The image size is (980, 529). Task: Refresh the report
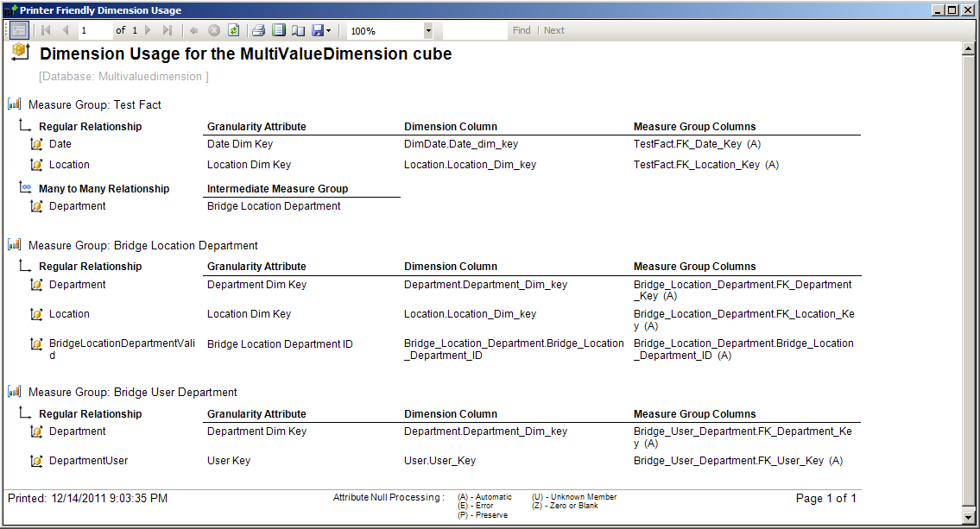(x=233, y=29)
